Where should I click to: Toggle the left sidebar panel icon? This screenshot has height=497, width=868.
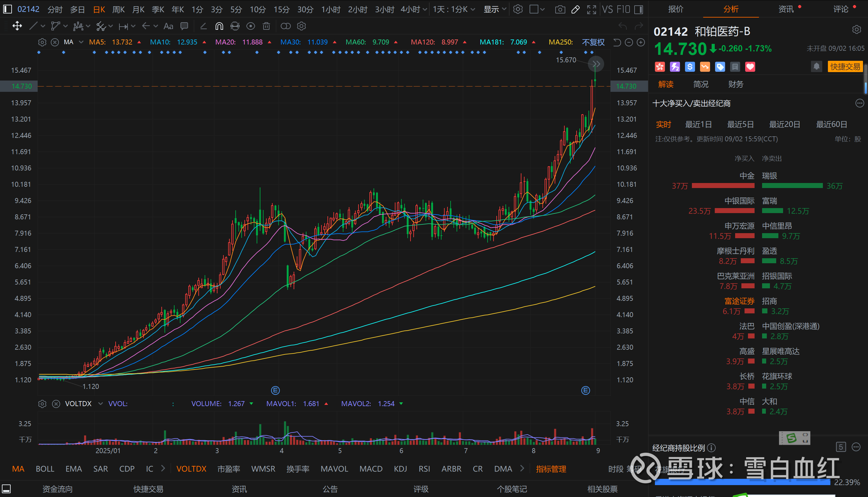(x=8, y=9)
